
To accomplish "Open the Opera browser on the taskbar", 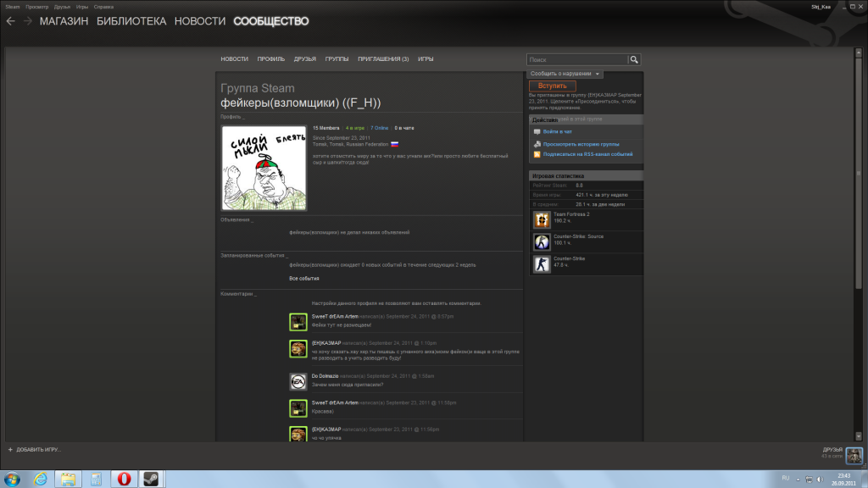I will click(x=124, y=480).
